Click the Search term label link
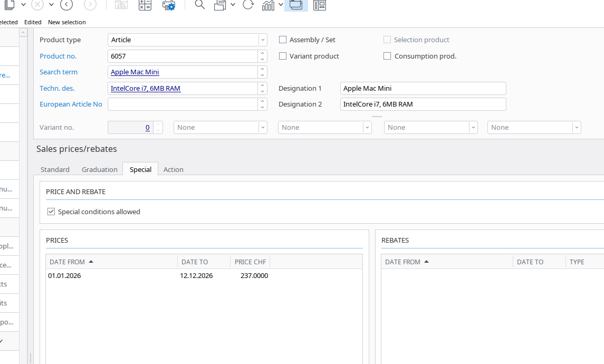This screenshot has height=364, width=604. point(59,72)
